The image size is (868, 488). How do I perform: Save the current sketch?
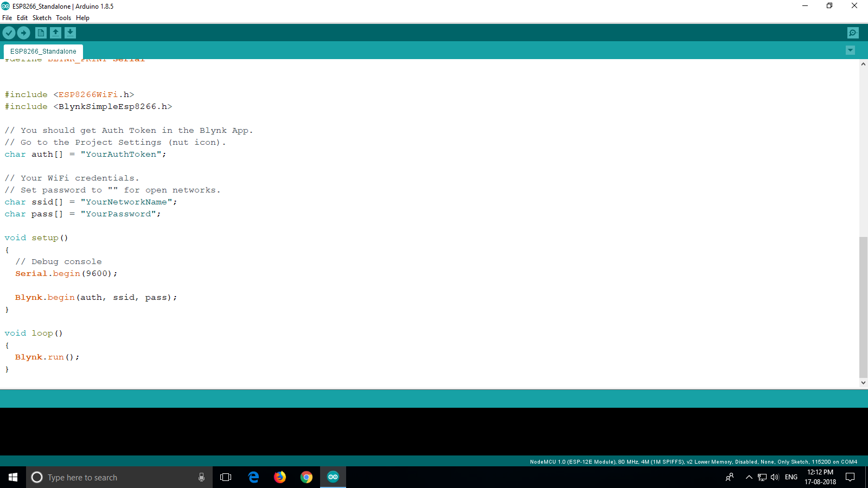click(x=70, y=33)
